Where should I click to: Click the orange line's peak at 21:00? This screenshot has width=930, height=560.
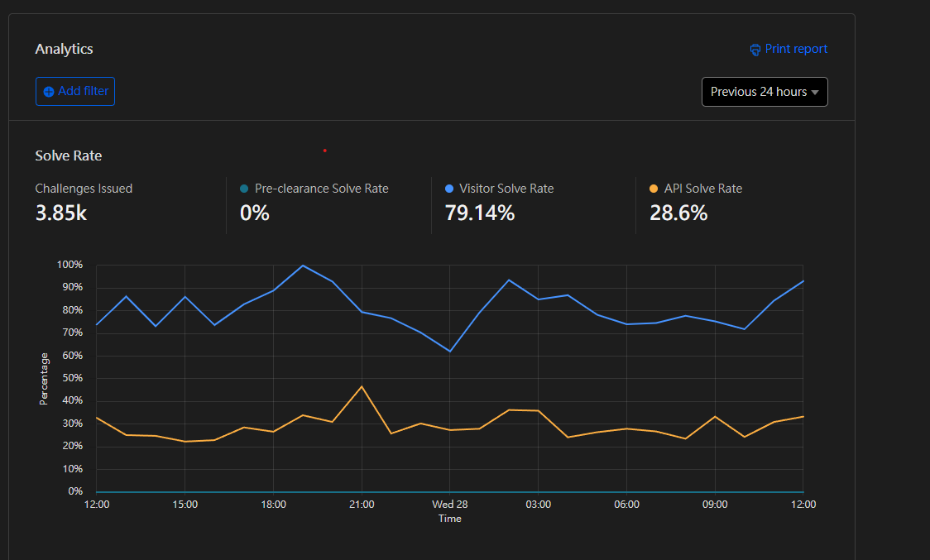362,386
